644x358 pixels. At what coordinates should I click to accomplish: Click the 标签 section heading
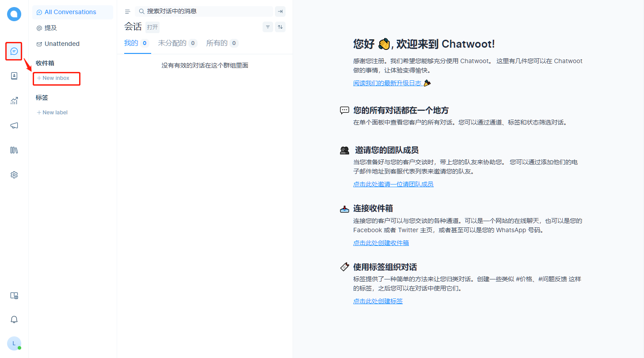coord(42,98)
